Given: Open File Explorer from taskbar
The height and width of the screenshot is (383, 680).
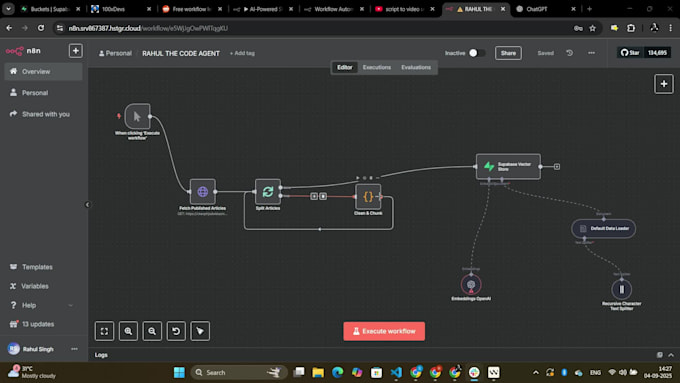Looking at the screenshot, I should pos(318,372).
